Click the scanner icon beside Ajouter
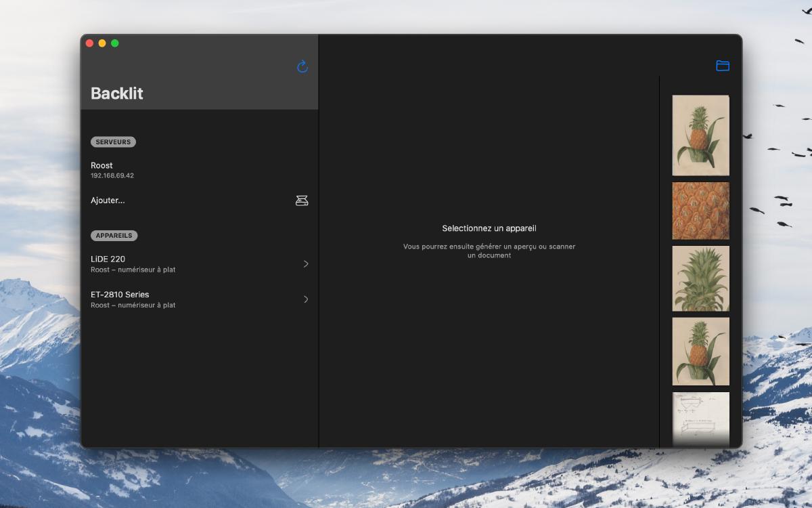This screenshot has height=508, width=812. [x=302, y=200]
